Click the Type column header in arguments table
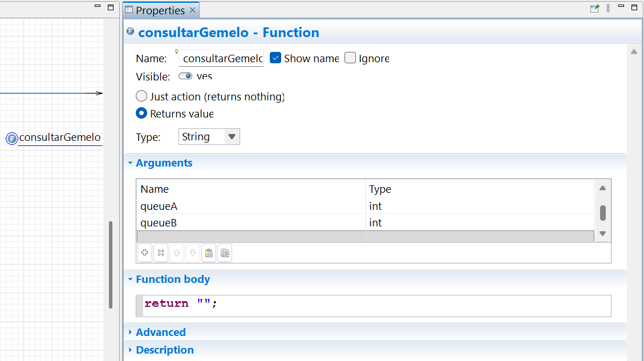The image size is (644, 361). tap(480, 189)
